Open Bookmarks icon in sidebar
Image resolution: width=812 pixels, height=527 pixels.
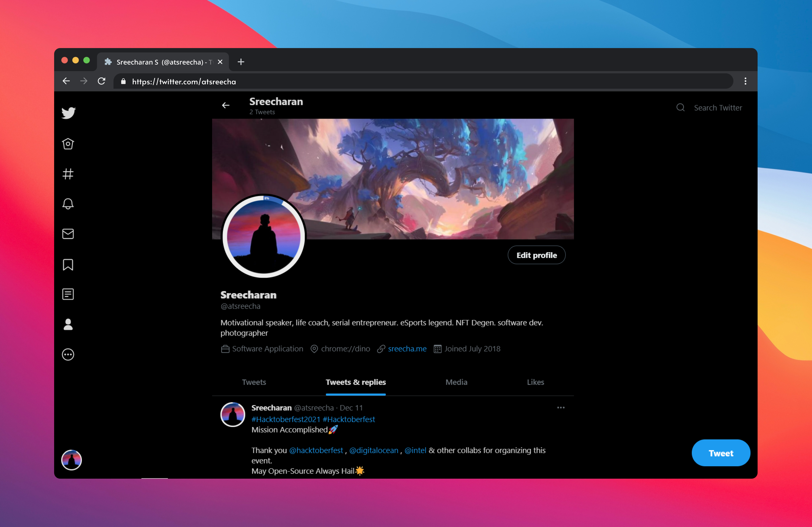[68, 264]
